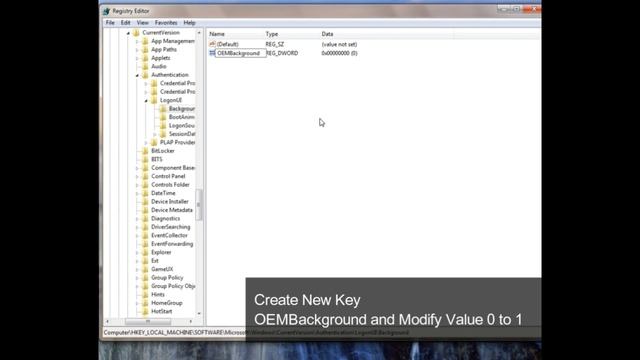Screen dimensions: 640x360
Task: Click the Group Policy folder icon
Action: (x=145, y=278)
